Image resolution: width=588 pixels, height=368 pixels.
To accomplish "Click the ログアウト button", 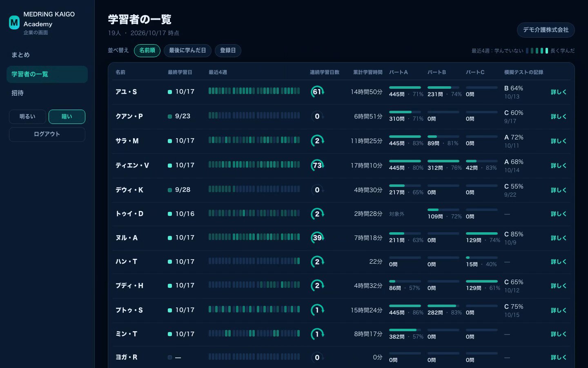I will pyautogui.click(x=47, y=134).
